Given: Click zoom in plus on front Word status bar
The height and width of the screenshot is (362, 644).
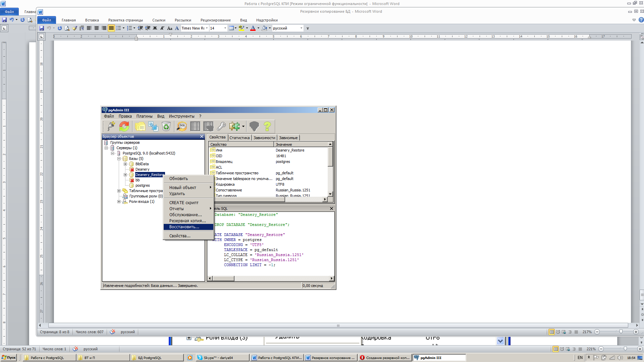Looking at the screenshot, I should pyautogui.click(x=636, y=332).
